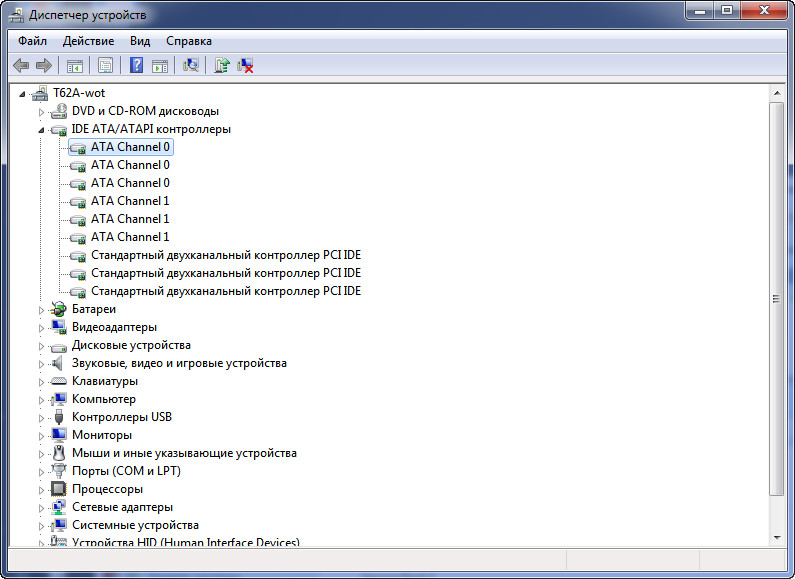The width and height of the screenshot is (795, 579).
Task: Select the Компьютер label
Action: point(104,399)
